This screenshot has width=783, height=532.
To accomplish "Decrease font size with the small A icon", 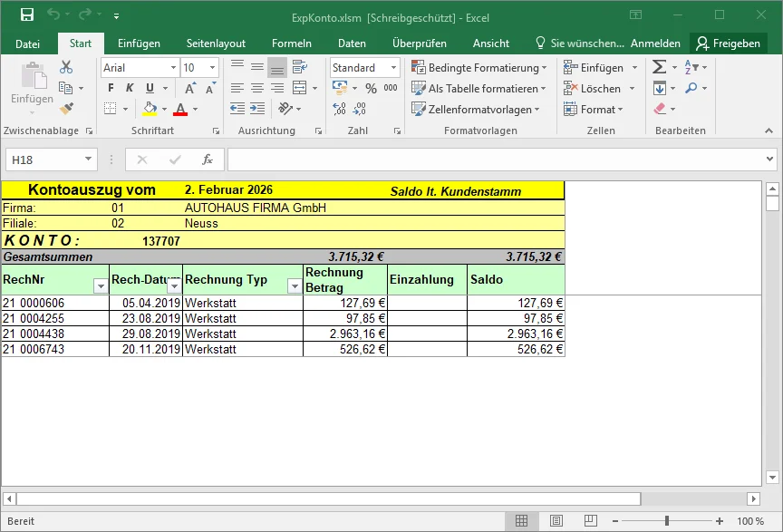I will [x=210, y=89].
